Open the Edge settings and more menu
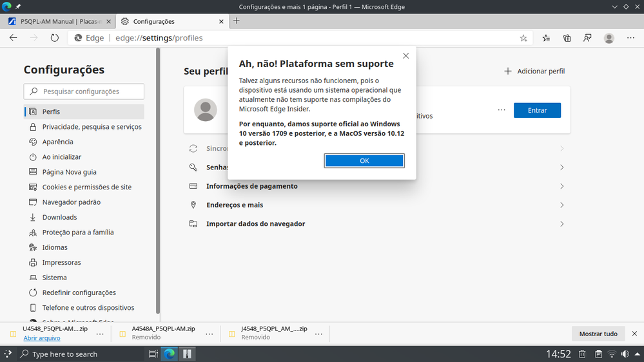Viewport: 644px width, 362px height. 631,38
